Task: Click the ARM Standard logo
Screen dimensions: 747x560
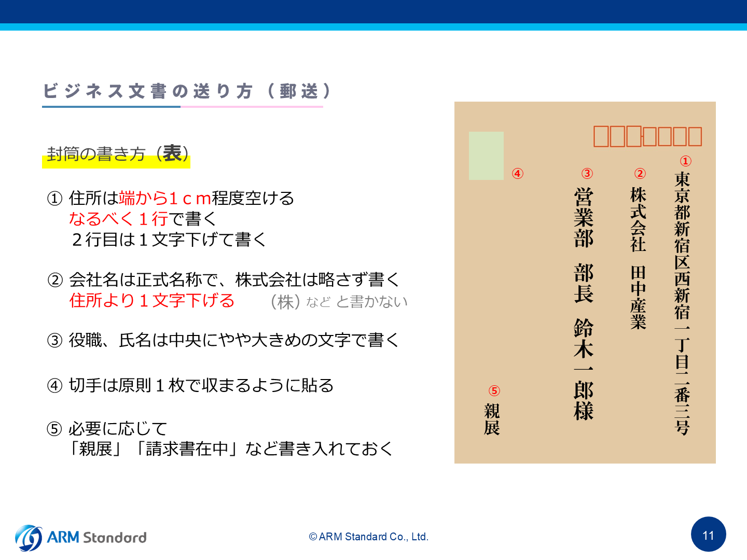Action: tap(81, 538)
